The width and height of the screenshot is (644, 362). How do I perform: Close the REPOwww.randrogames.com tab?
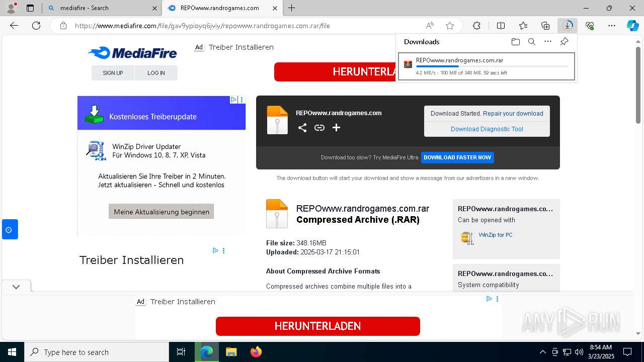point(275,8)
